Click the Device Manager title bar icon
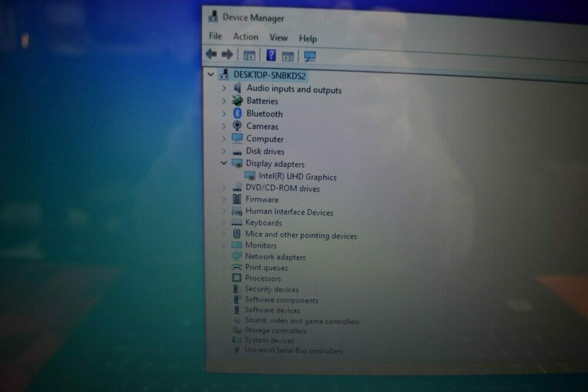 coord(213,16)
